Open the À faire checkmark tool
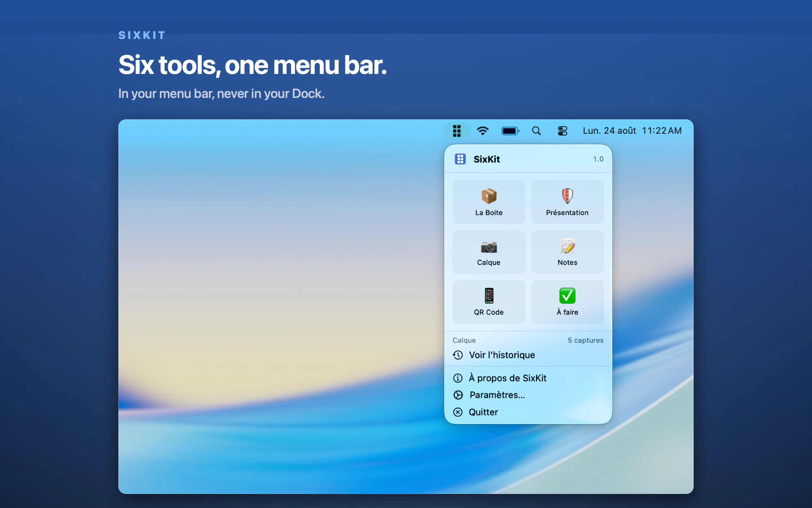The width and height of the screenshot is (812, 508). coord(567,301)
